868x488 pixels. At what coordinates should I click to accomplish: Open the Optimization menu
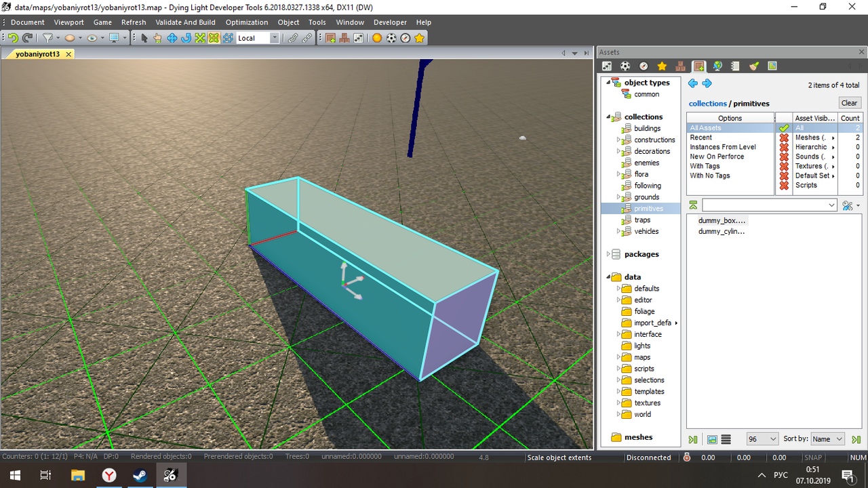[247, 22]
